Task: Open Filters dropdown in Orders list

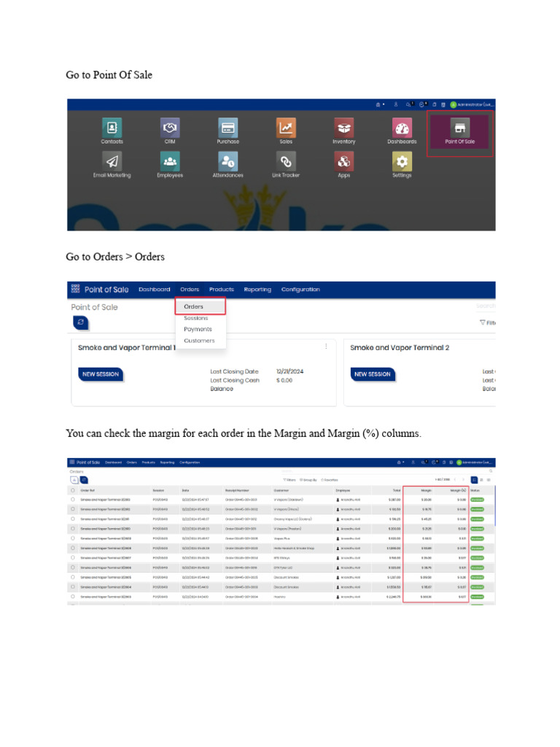Action: point(289,480)
